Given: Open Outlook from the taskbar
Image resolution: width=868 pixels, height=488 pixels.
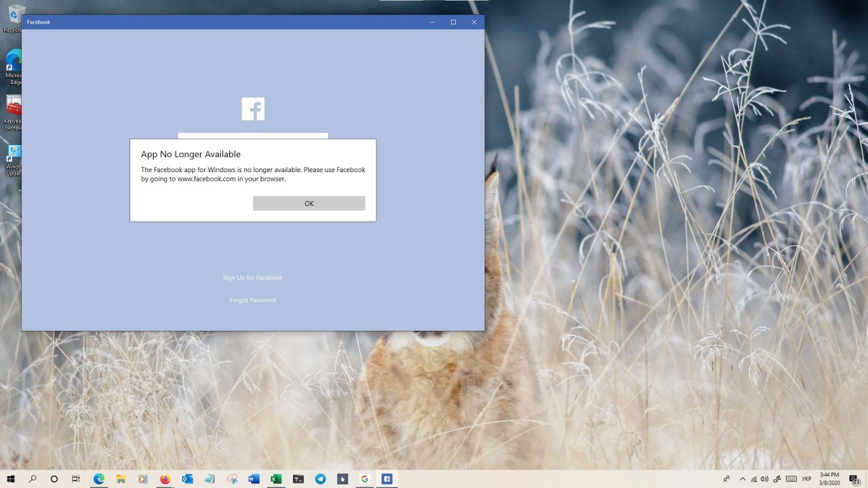Looking at the screenshot, I should coord(187,479).
